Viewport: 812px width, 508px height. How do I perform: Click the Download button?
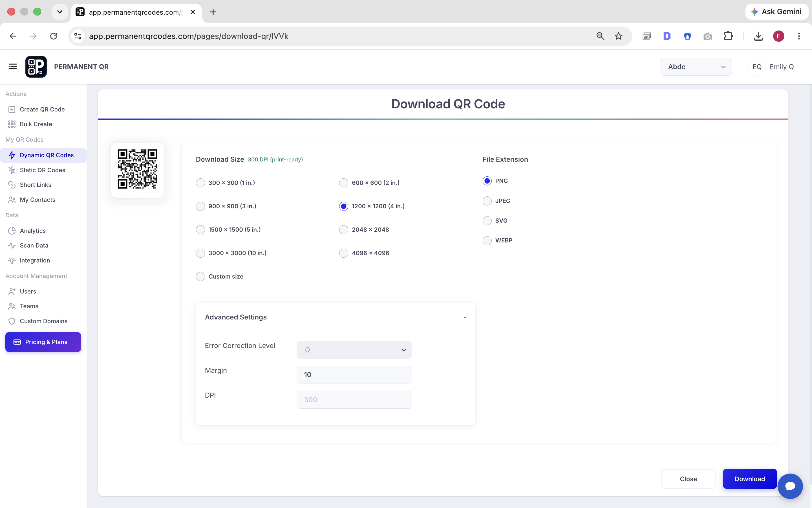click(x=750, y=479)
